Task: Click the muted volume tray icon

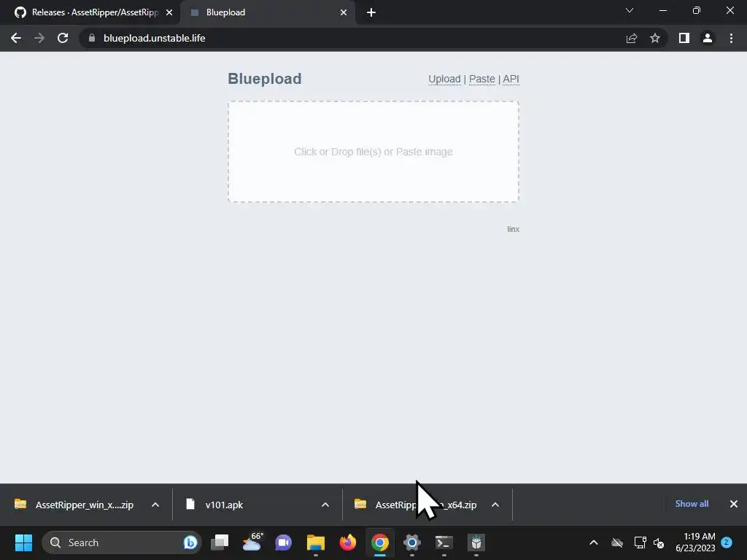Action: pyautogui.click(x=659, y=542)
